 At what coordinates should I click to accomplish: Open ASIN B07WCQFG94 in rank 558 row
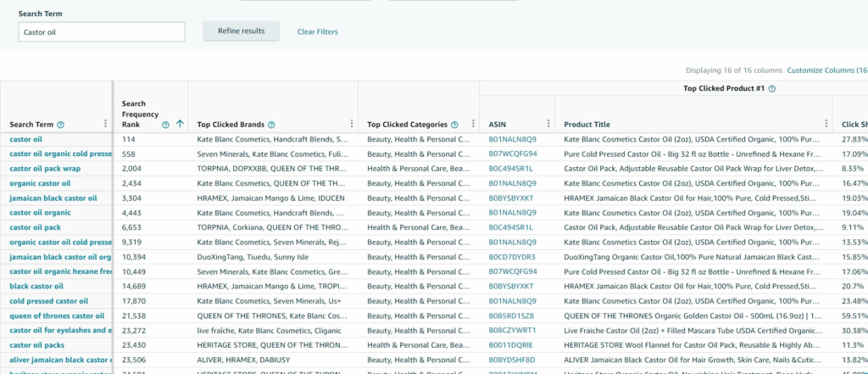coord(513,154)
